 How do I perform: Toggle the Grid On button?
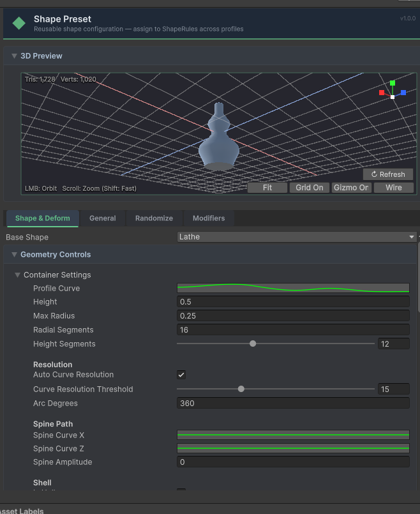coord(310,188)
